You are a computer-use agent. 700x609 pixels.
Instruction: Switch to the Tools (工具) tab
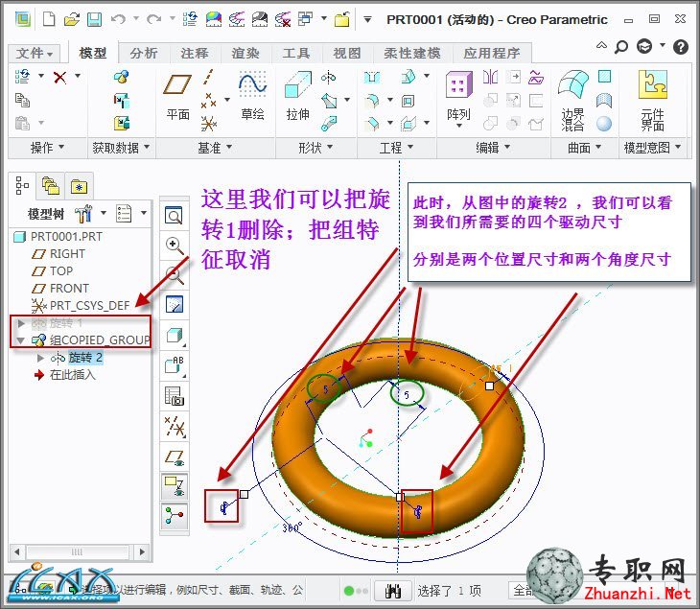point(296,53)
